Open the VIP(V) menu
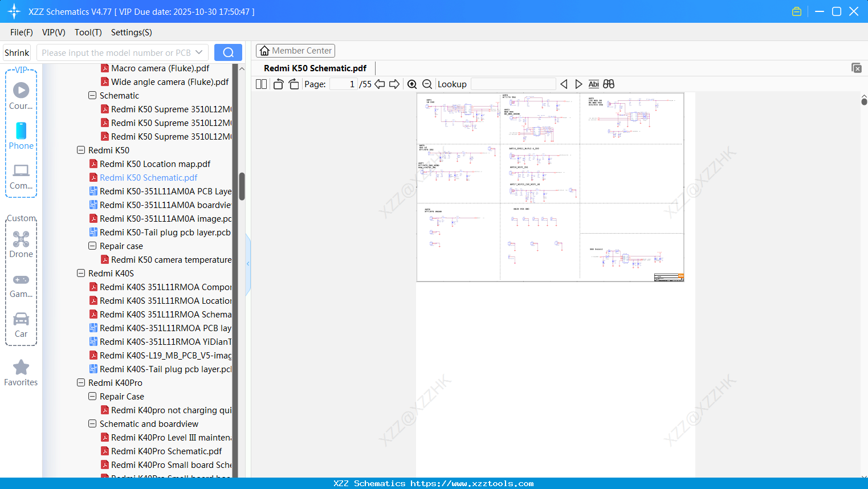Viewport: 868px width, 489px height. [x=54, y=32]
